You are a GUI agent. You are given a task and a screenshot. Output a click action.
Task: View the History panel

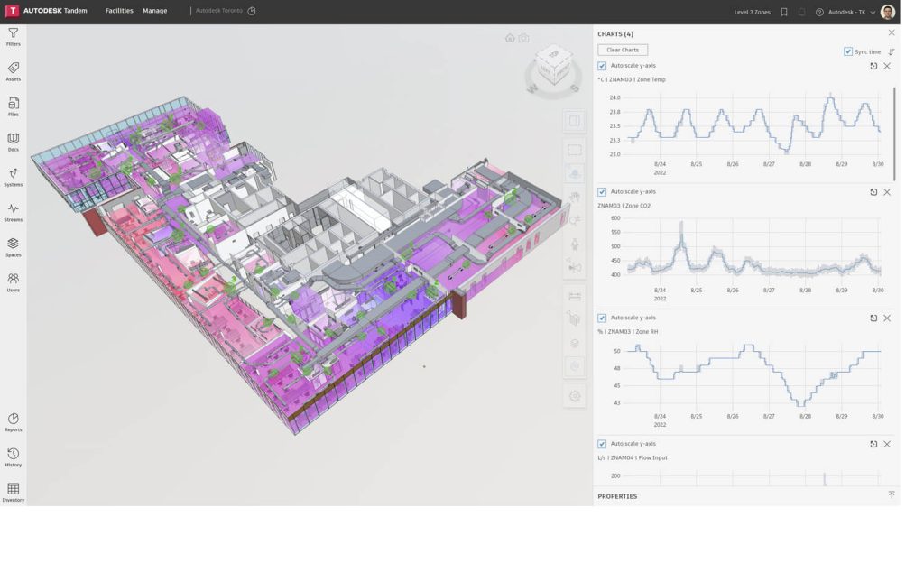tap(13, 457)
